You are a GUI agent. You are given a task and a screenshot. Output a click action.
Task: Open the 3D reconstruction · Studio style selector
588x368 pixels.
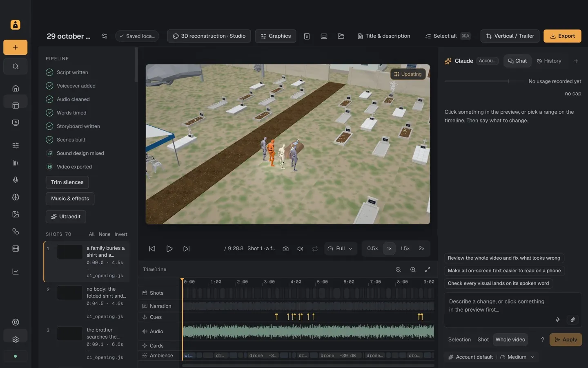[209, 36]
